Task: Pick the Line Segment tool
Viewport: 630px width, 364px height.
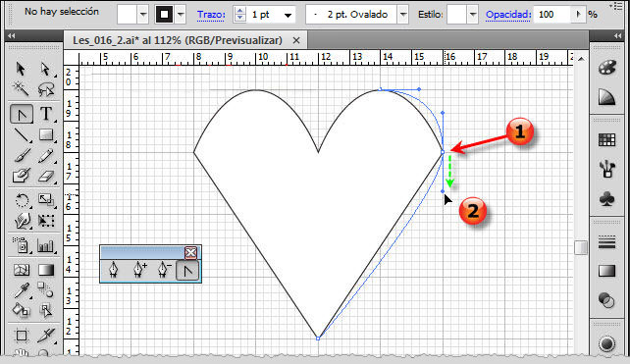Action: point(21,135)
